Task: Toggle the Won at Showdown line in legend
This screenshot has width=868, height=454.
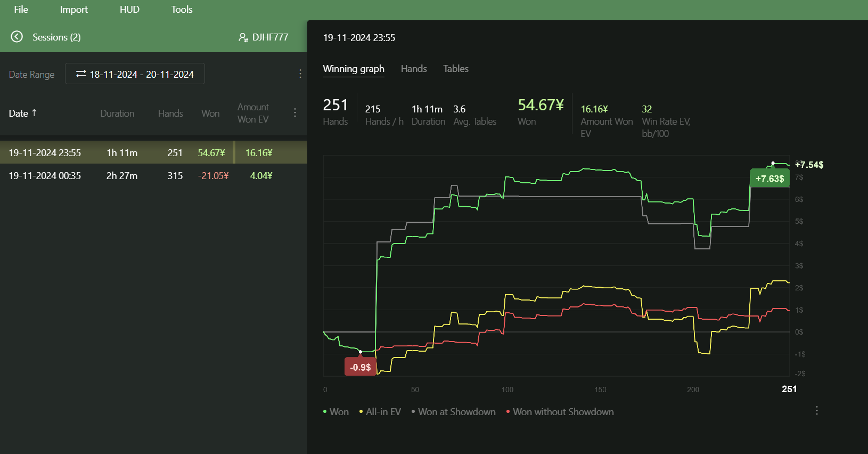Action: coord(454,412)
